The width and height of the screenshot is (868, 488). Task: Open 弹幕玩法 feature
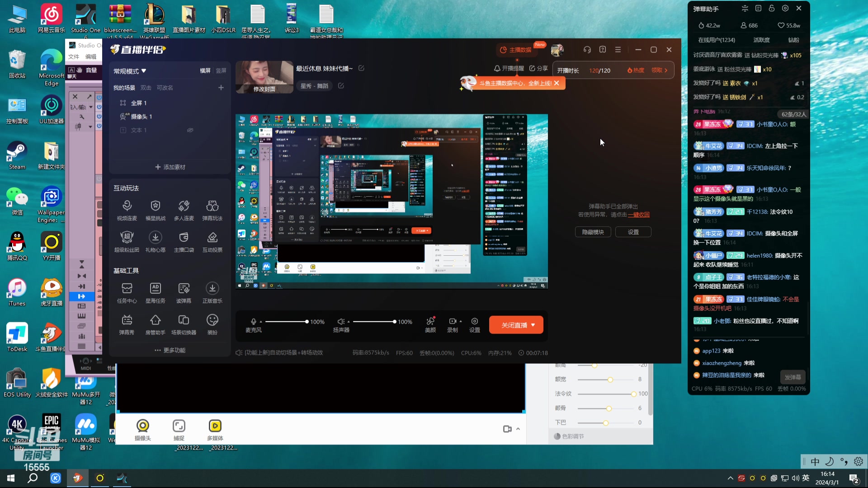click(x=212, y=210)
